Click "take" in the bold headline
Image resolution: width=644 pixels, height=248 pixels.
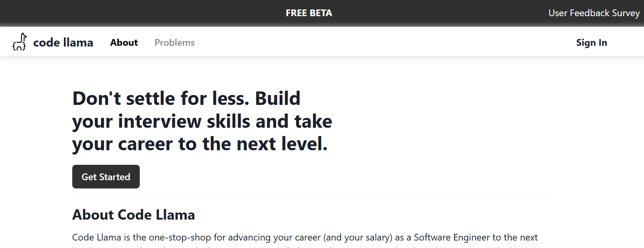coord(313,121)
